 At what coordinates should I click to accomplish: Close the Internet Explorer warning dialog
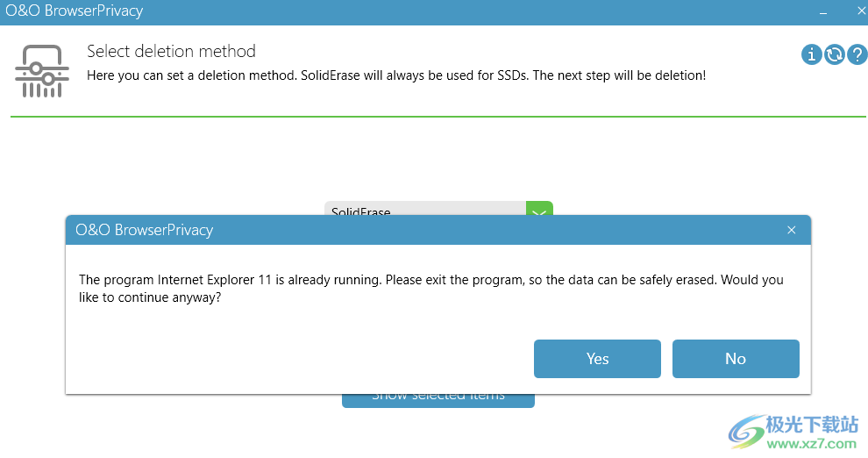[792, 230]
